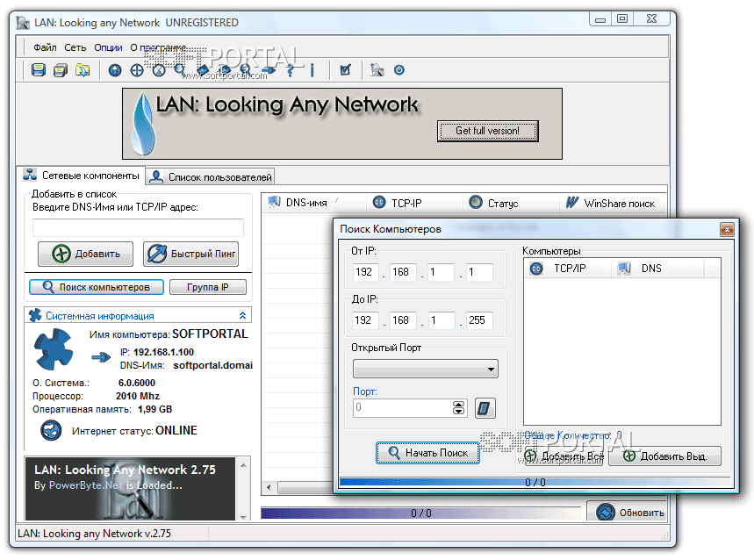Screen dimensions: 754x560
Task: Click the Начать Поиск button
Action: tap(427, 453)
